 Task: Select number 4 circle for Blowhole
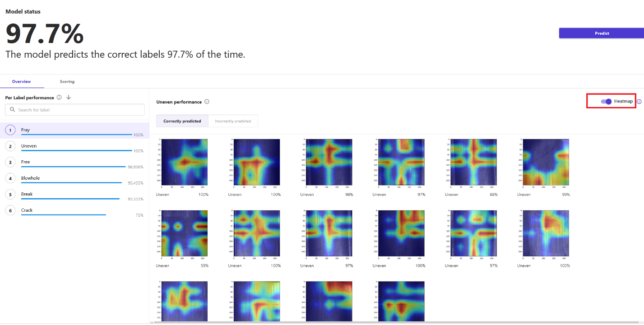coord(10,178)
